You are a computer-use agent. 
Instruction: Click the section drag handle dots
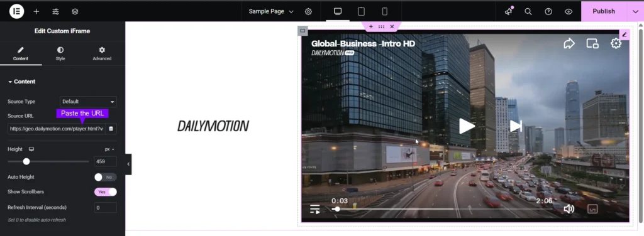tap(381, 26)
